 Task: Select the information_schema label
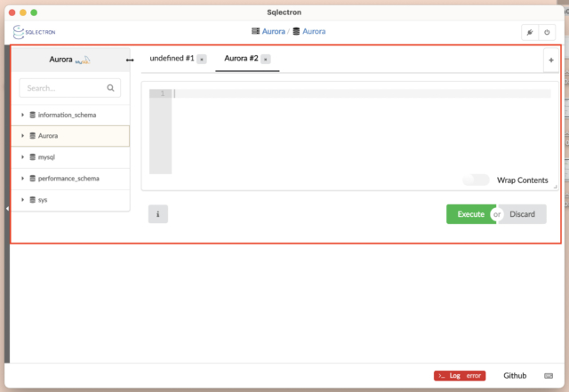point(68,115)
